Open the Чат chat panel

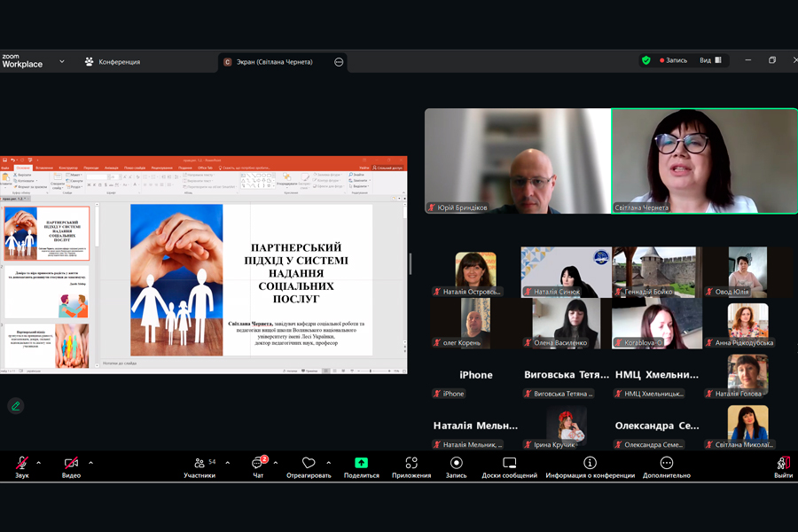[x=258, y=466]
